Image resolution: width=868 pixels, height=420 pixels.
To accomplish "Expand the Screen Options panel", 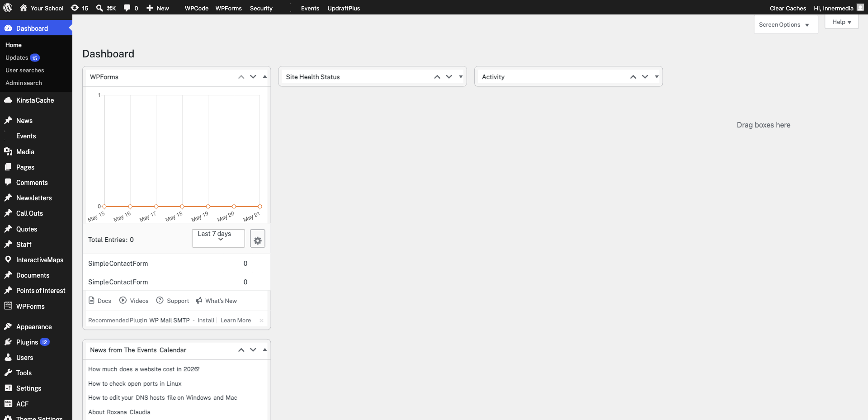I will [786, 24].
